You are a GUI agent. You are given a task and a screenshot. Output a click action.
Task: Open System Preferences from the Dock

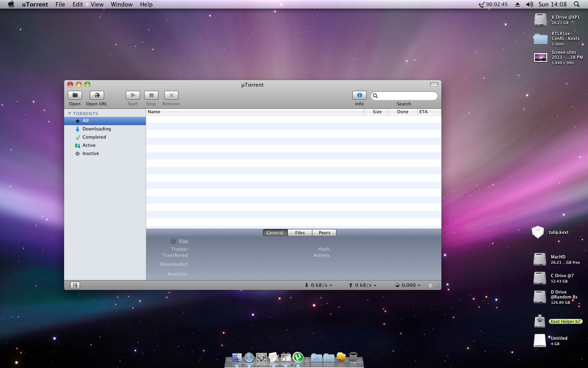(x=261, y=358)
